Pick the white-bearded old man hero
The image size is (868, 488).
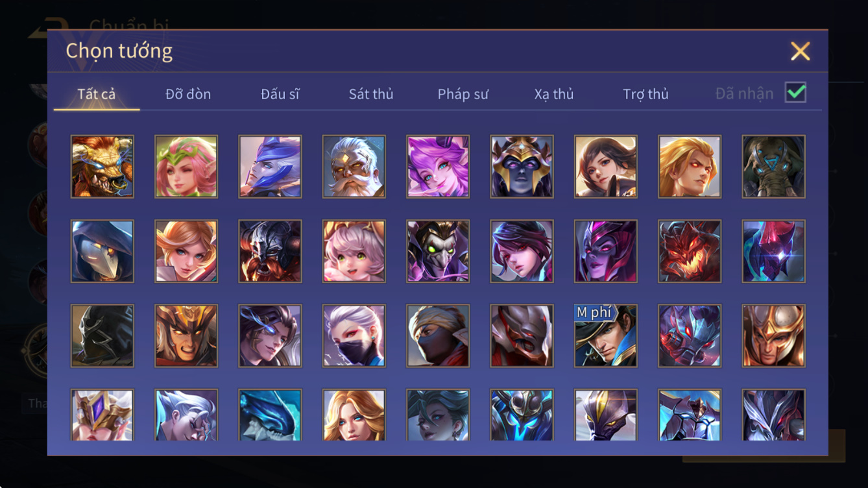(x=354, y=166)
